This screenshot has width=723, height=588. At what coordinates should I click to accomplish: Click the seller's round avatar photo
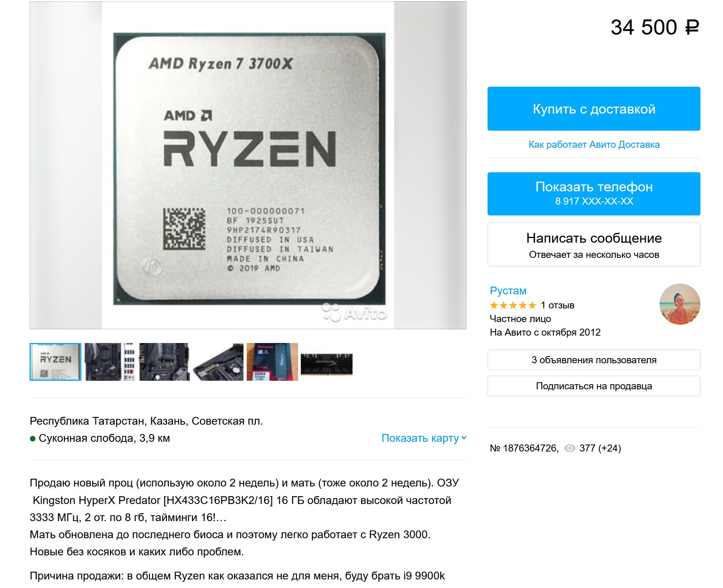point(679,304)
